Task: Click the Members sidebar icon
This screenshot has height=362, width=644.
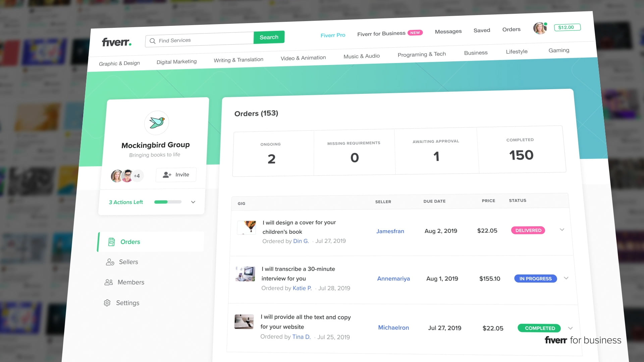Action: pos(108,282)
